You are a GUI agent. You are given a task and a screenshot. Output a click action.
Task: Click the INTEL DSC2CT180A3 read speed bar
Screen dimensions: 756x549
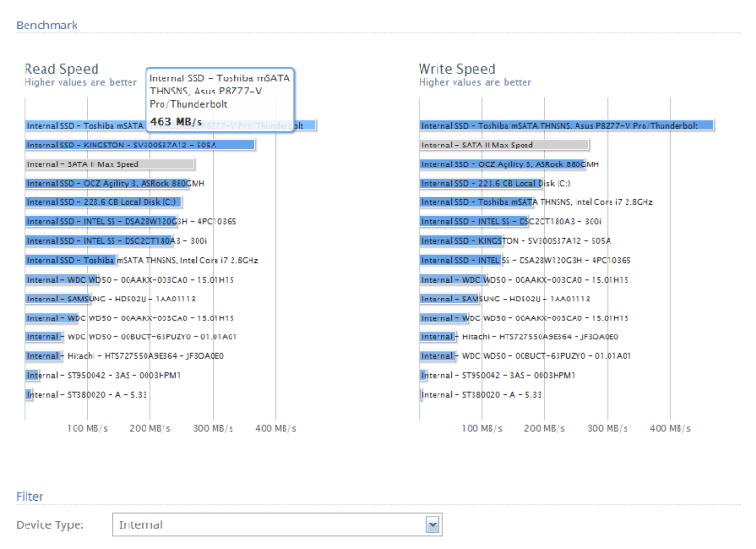(99, 241)
